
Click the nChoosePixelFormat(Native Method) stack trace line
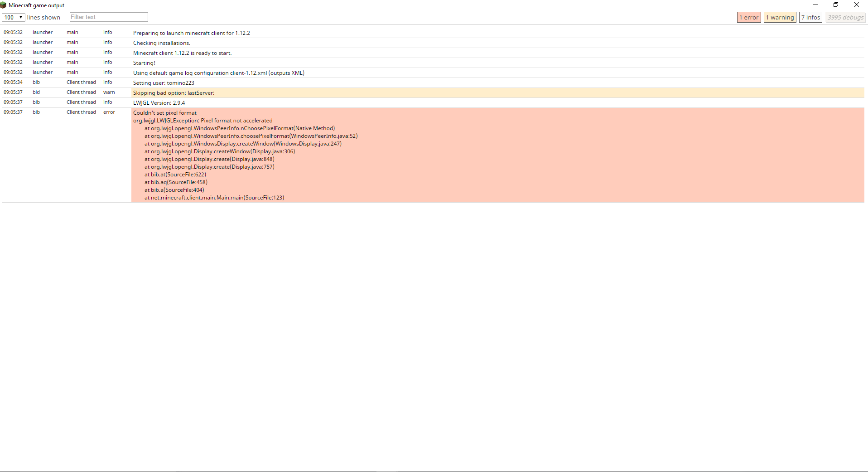click(240, 128)
